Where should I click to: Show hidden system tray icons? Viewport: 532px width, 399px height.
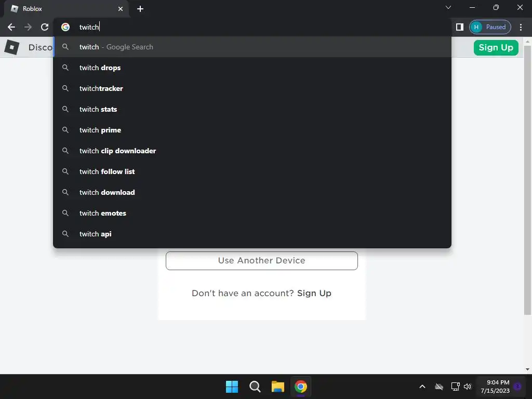[422, 387]
